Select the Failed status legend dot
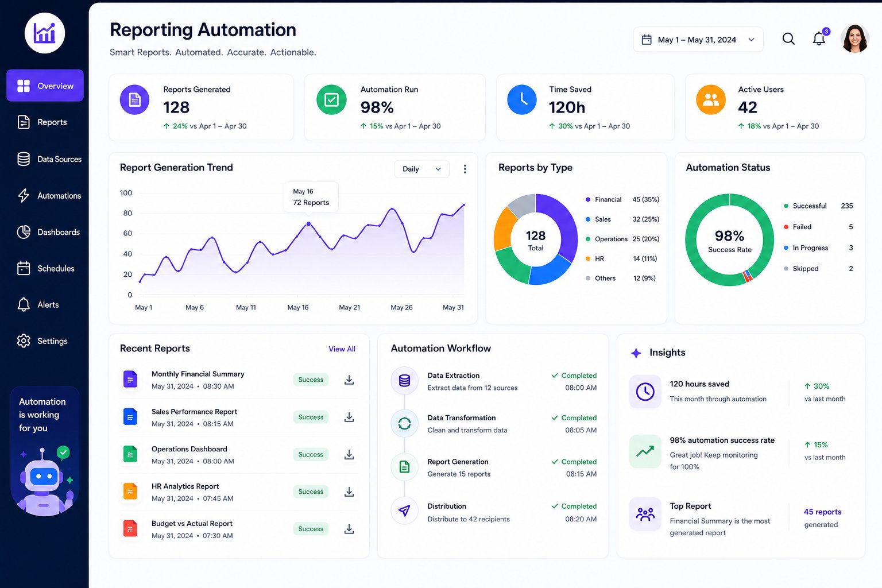Screen dimensions: 882x588 click(786, 227)
